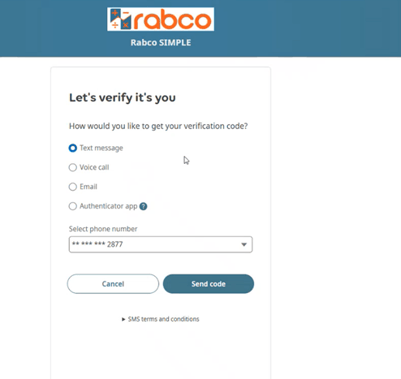Click the Send code button

tap(208, 284)
